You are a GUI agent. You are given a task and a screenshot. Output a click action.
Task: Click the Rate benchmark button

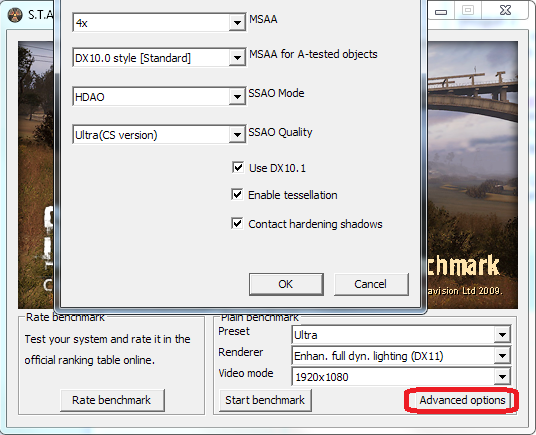112,400
